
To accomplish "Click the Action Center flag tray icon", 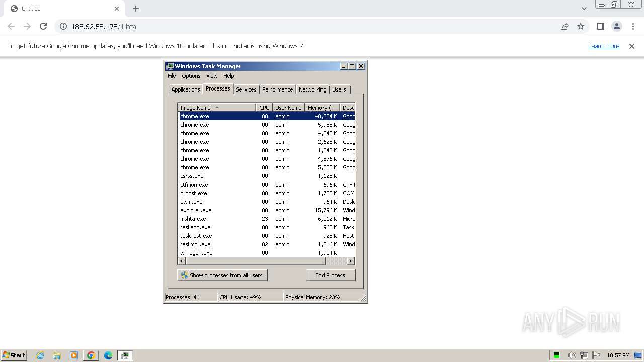I will (596, 355).
